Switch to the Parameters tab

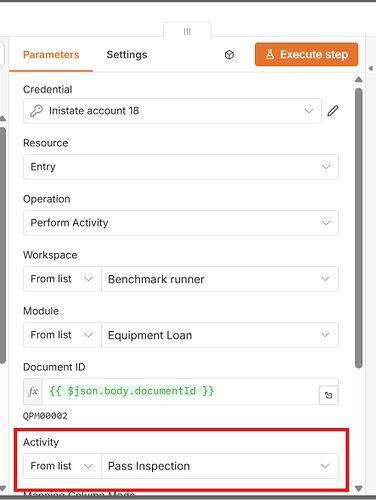[51, 55]
